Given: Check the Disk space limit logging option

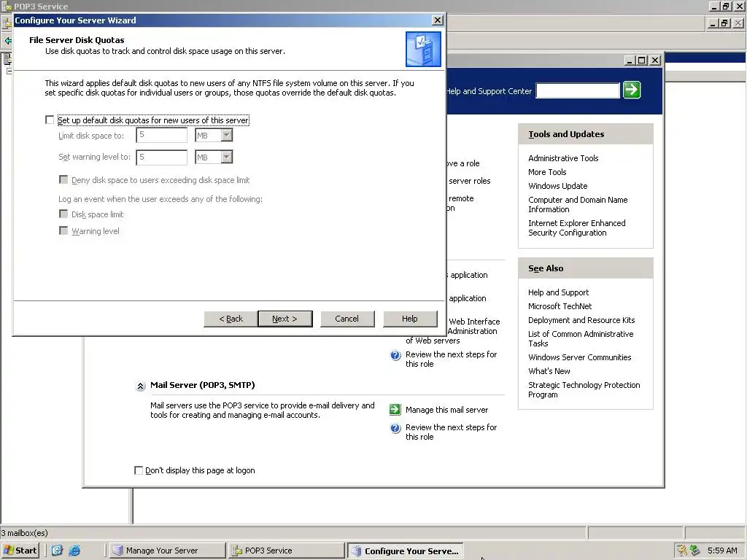Looking at the screenshot, I should pos(63,214).
